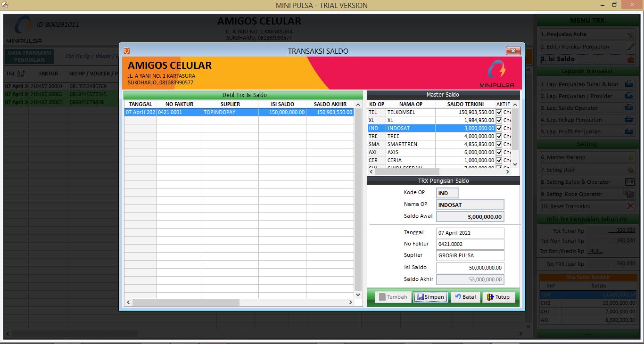Click the NO FAKTUR column header

click(179, 104)
